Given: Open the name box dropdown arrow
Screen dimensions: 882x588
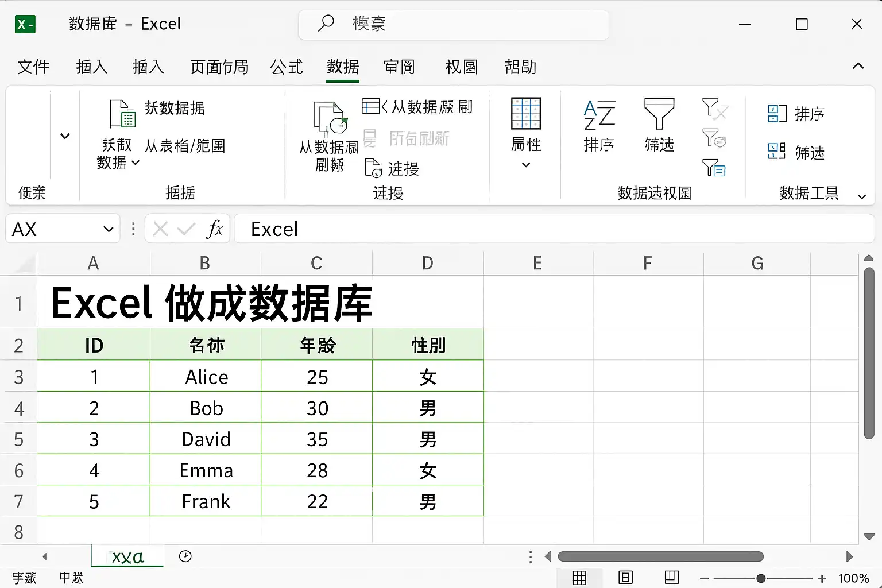Looking at the screenshot, I should pyautogui.click(x=108, y=230).
